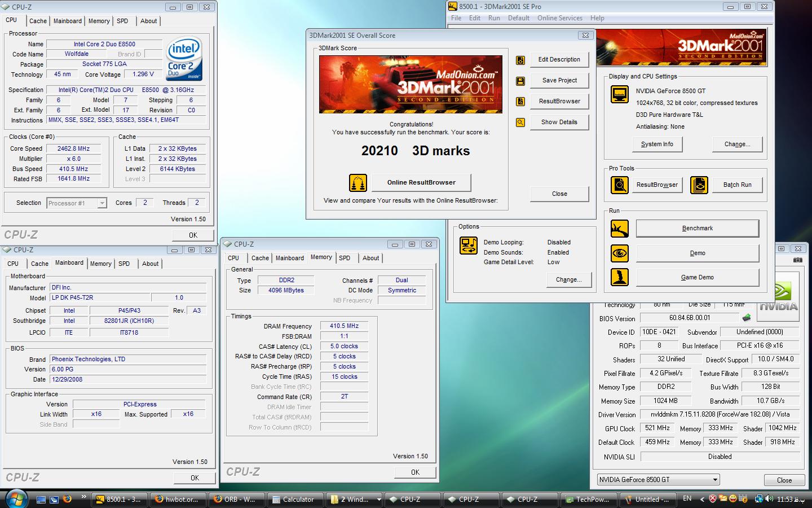Switch to Cache tab in top-left CPU-Z window
Image resolution: width=812 pixels, height=508 pixels.
[x=38, y=21]
